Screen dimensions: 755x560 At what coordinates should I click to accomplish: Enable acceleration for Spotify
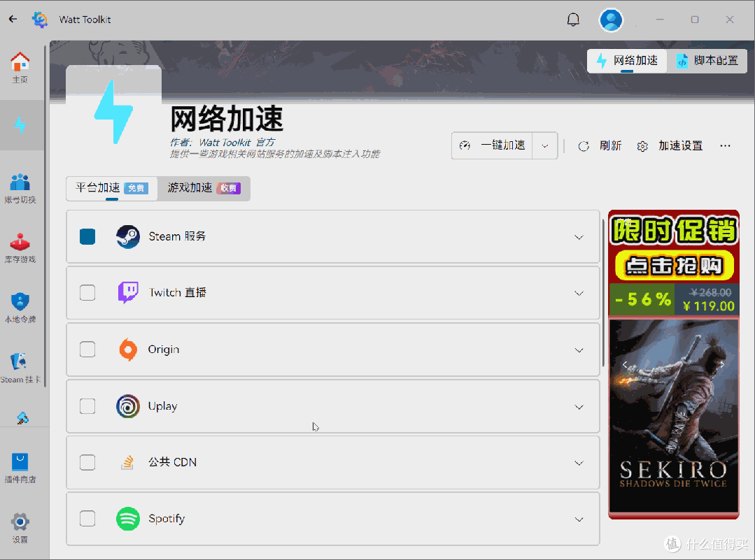point(87,519)
